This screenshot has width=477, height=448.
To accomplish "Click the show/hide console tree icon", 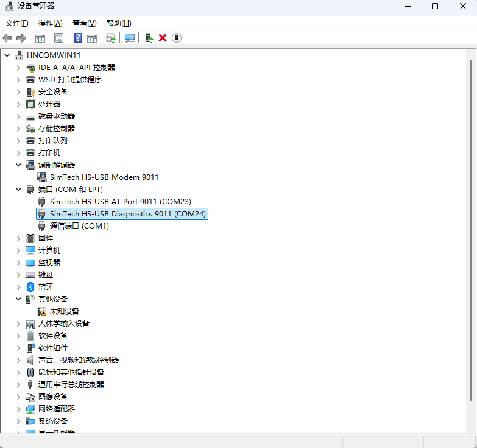I will point(40,38).
